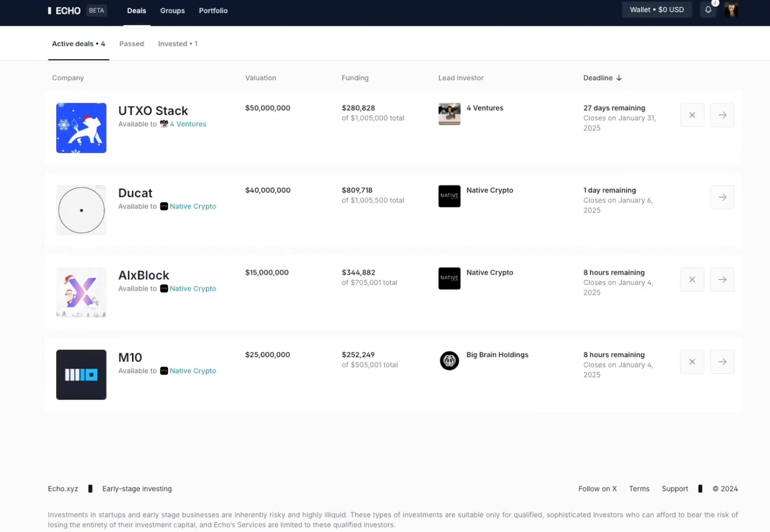770x532 pixels.
Task: Click 1 day remaining deadline text
Action: [609, 190]
